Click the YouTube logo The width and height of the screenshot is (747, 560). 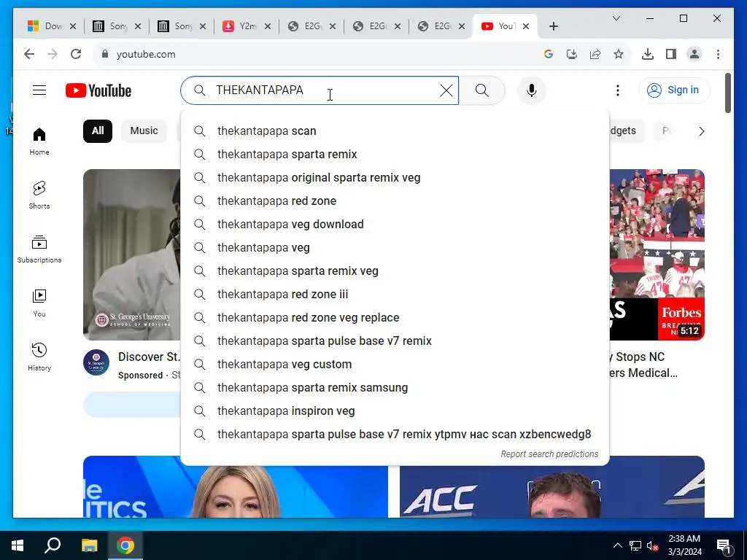[98, 90]
